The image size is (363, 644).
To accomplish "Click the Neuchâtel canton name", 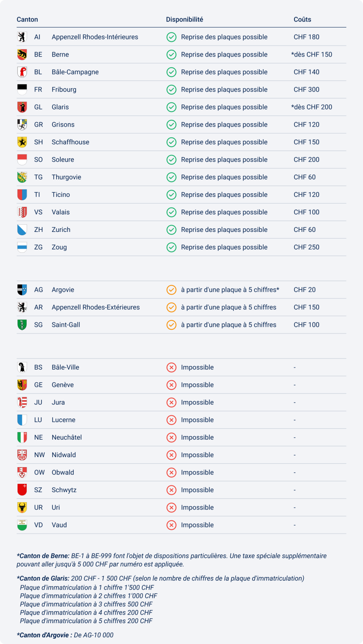I will click(x=67, y=437).
